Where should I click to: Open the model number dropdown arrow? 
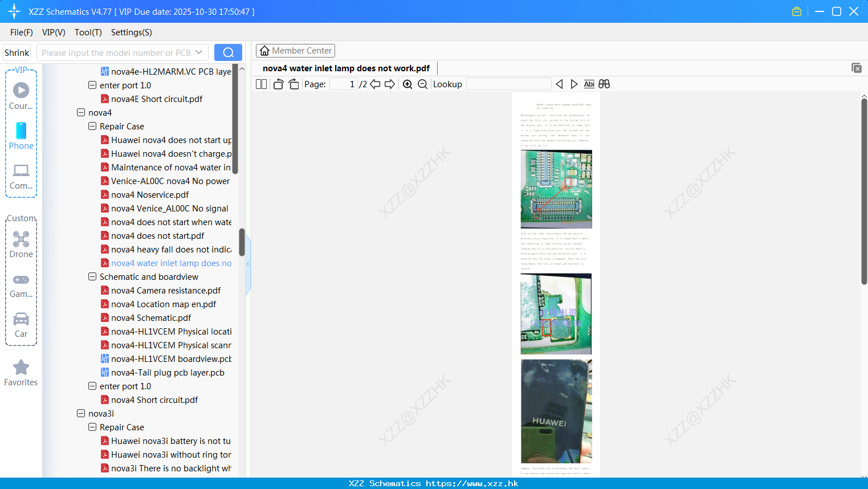click(x=199, y=52)
